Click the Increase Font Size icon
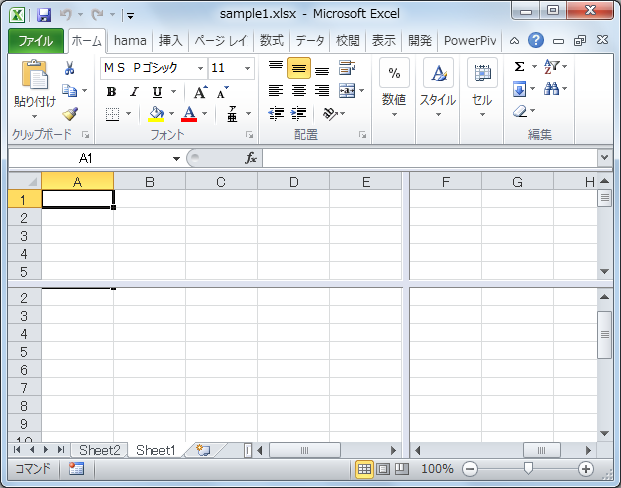 click(200, 92)
